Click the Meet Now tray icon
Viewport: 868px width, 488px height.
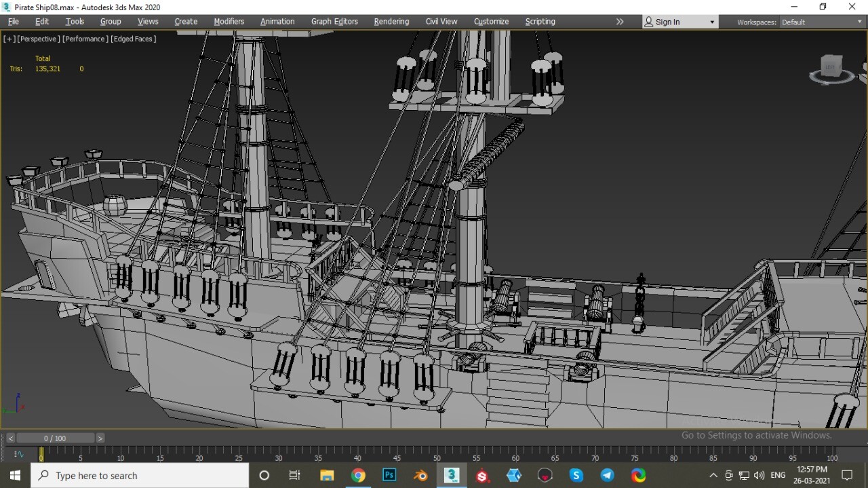(x=729, y=476)
